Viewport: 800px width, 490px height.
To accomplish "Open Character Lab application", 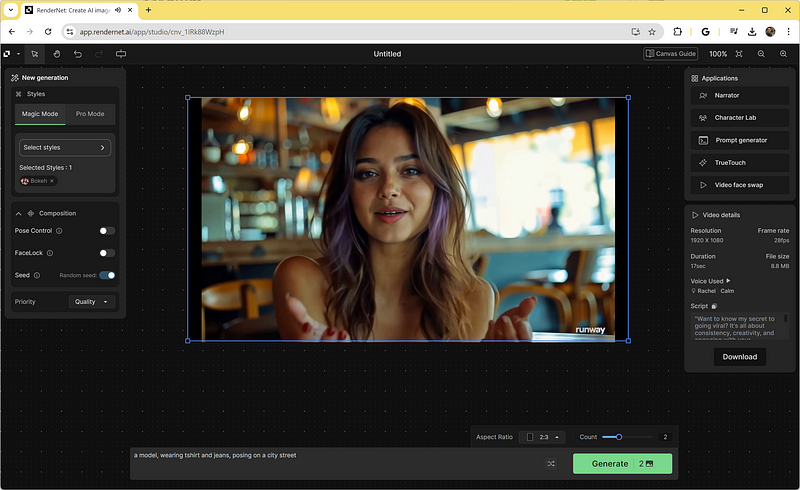I will click(740, 118).
